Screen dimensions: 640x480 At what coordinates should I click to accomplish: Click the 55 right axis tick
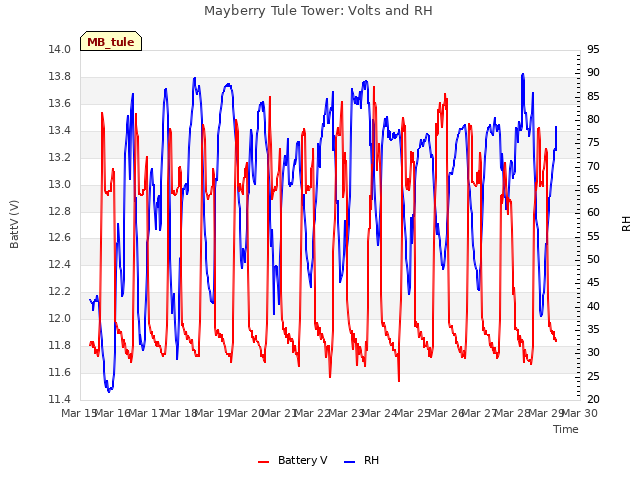point(593,237)
